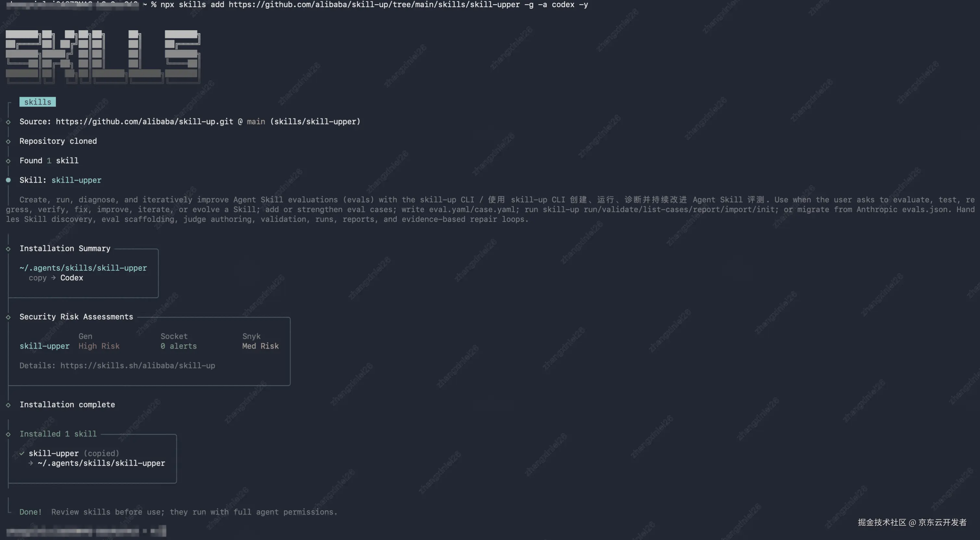Click the "npx skills add" command text
Image resolution: width=980 pixels, height=540 pixels.
(x=192, y=5)
